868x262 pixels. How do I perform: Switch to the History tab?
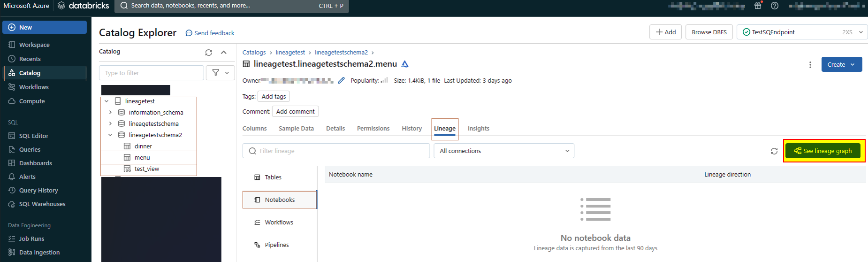pyautogui.click(x=411, y=128)
